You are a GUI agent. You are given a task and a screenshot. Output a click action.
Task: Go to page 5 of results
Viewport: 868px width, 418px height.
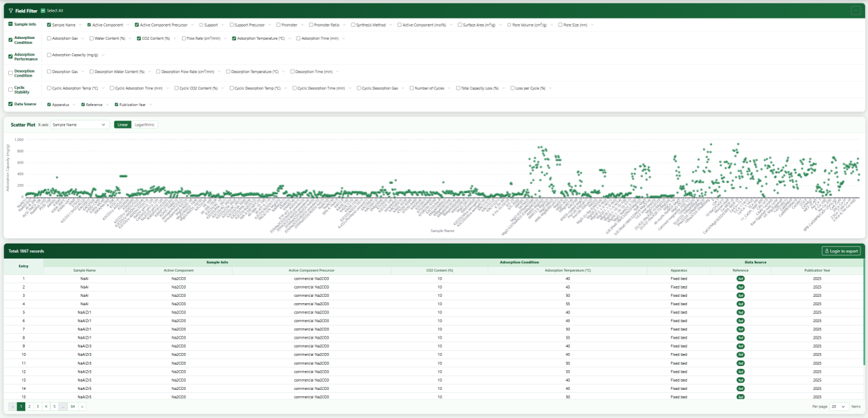[x=54, y=406]
